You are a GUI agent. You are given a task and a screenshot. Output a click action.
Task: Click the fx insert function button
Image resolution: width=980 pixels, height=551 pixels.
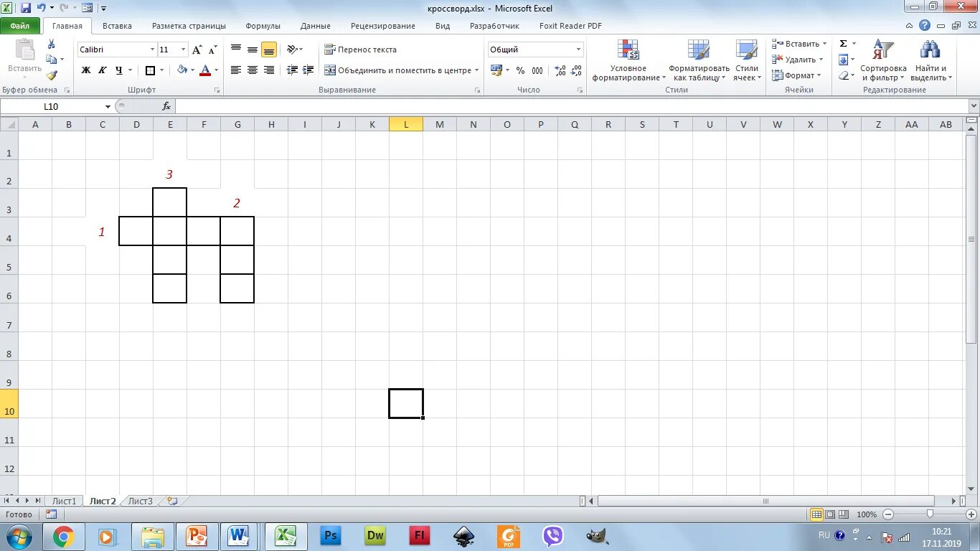click(x=166, y=106)
